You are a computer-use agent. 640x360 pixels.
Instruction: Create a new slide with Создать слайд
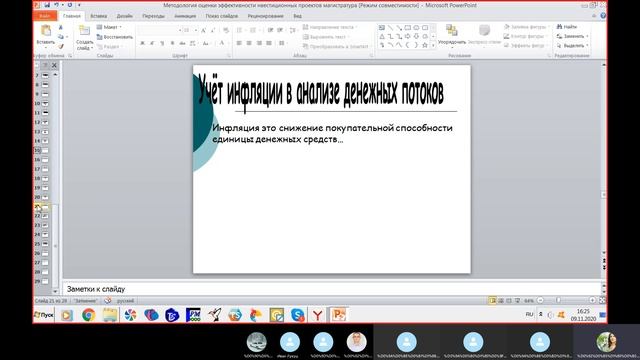click(84, 38)
